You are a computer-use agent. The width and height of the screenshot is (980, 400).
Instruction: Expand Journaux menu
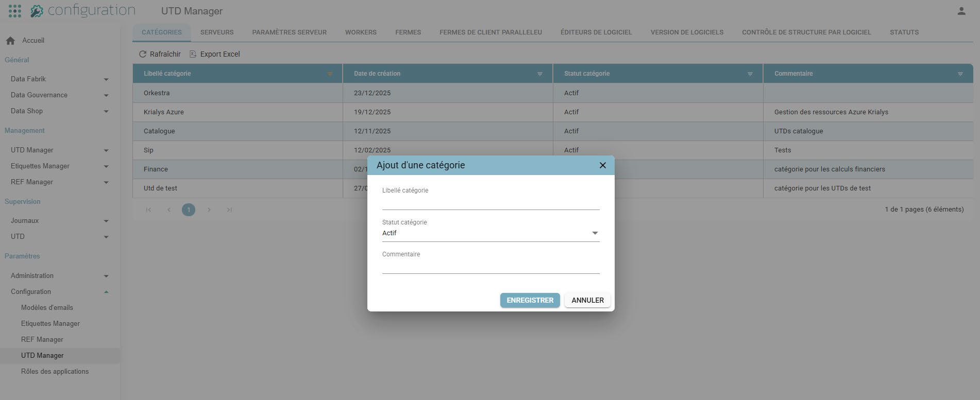(x=106, y=221)
